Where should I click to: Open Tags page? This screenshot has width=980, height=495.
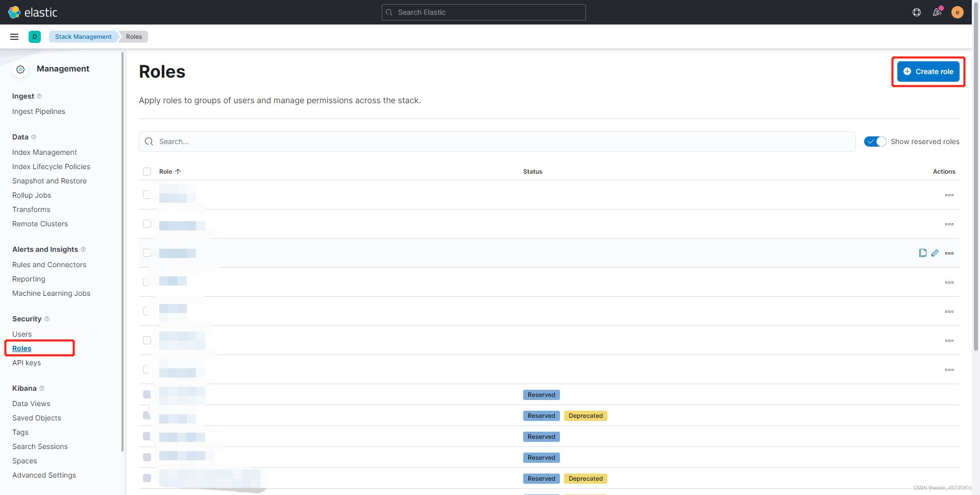coord(20,432)
